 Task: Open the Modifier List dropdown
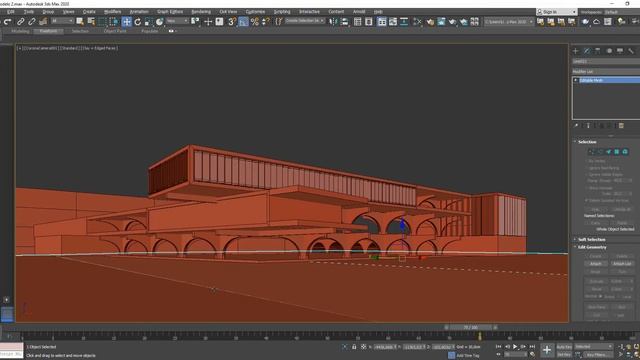click(606, 71)
